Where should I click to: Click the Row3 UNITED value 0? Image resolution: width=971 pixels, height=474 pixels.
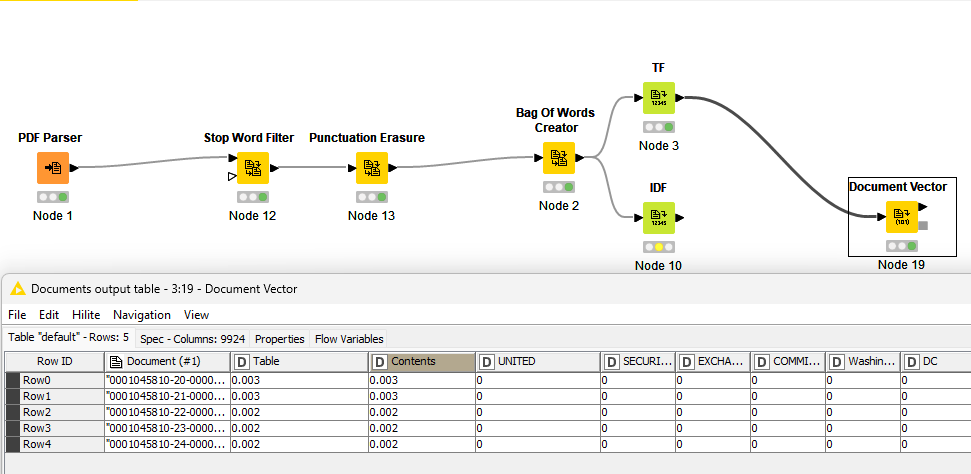538,429
